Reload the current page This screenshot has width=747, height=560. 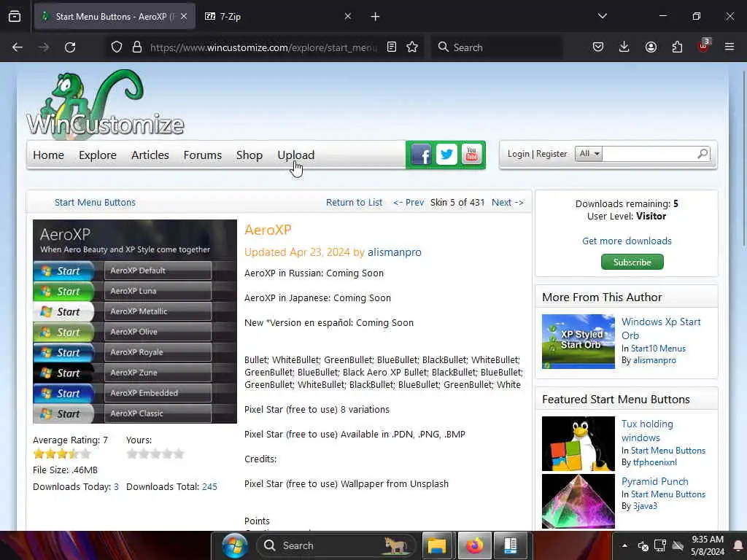70,47
